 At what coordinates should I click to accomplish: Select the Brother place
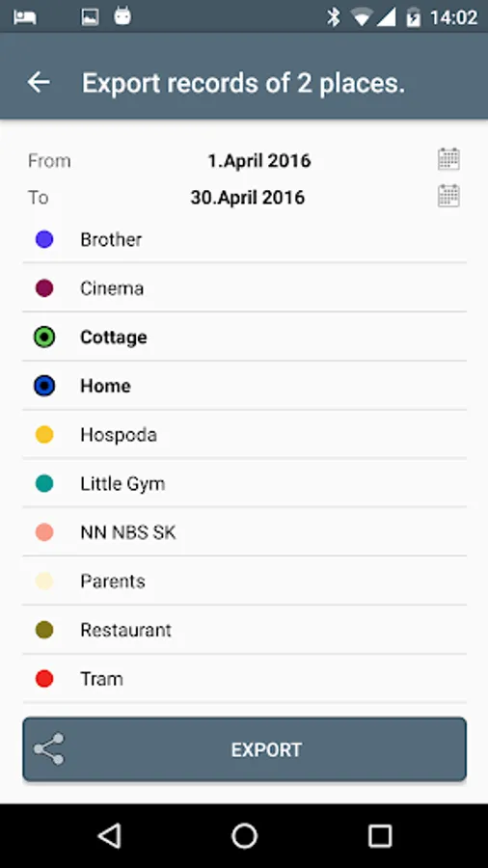point(244,239)
